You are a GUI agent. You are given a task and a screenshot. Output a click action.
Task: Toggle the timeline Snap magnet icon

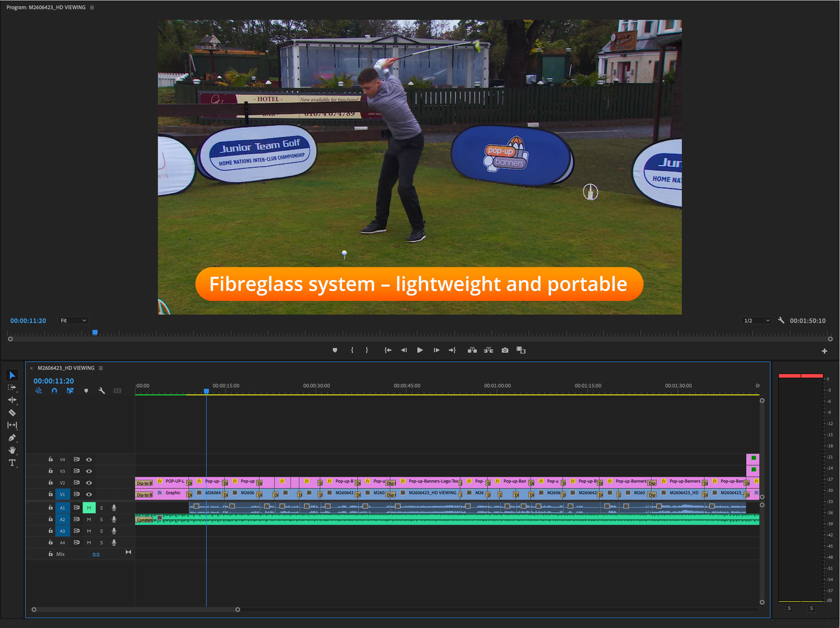54,391
